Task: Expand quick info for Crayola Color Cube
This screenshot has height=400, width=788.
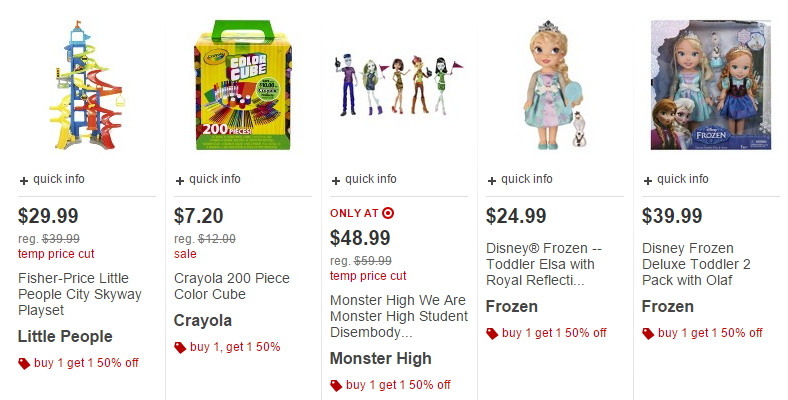Action: [x=208, y=179]
